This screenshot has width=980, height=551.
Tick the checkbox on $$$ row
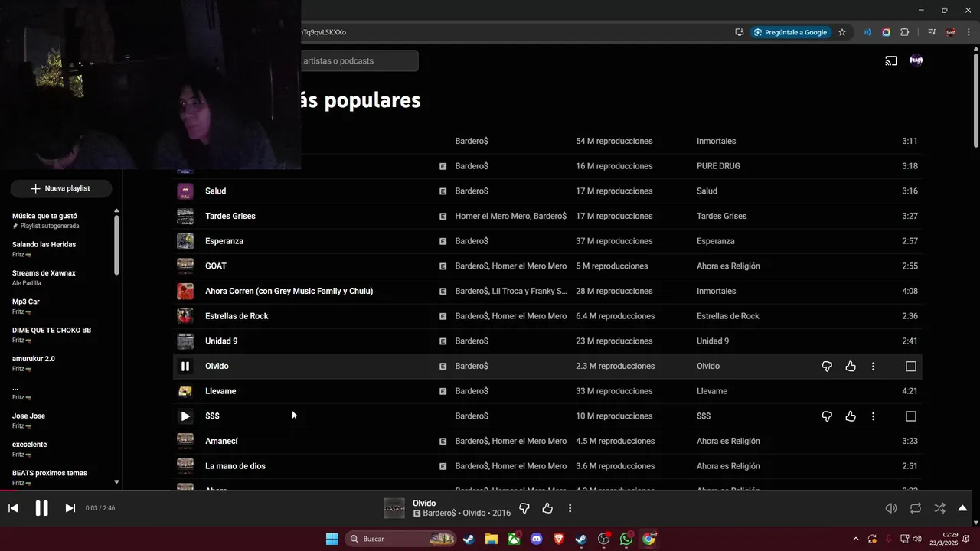[911, 416]
